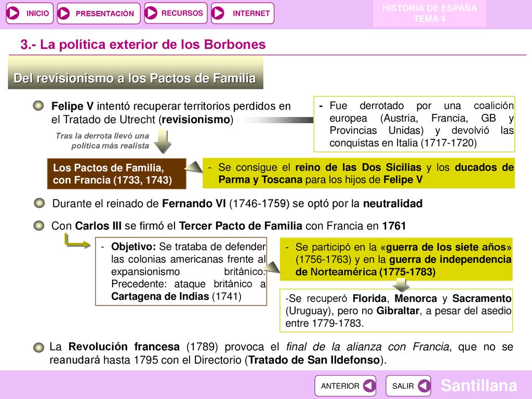Click the text Tercer Pacto de Familia

coord(241,226)
